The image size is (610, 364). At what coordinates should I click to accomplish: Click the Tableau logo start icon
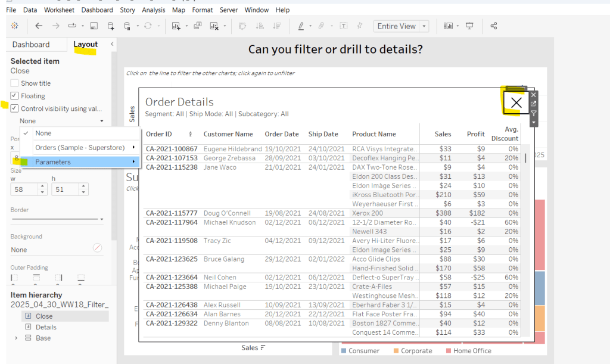coord(15,26)
